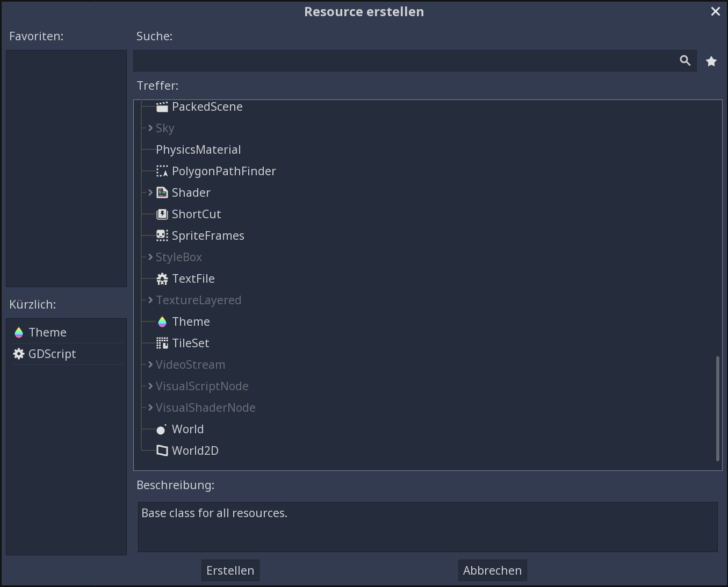728x587 pixels.
Task: Click the search magnifier icon
Action: tap(685, 61)
